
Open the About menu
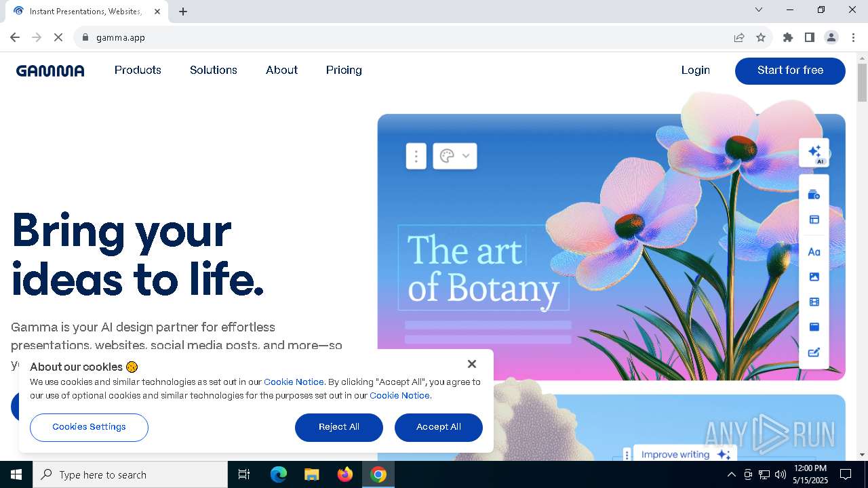[x=281, y=70]
